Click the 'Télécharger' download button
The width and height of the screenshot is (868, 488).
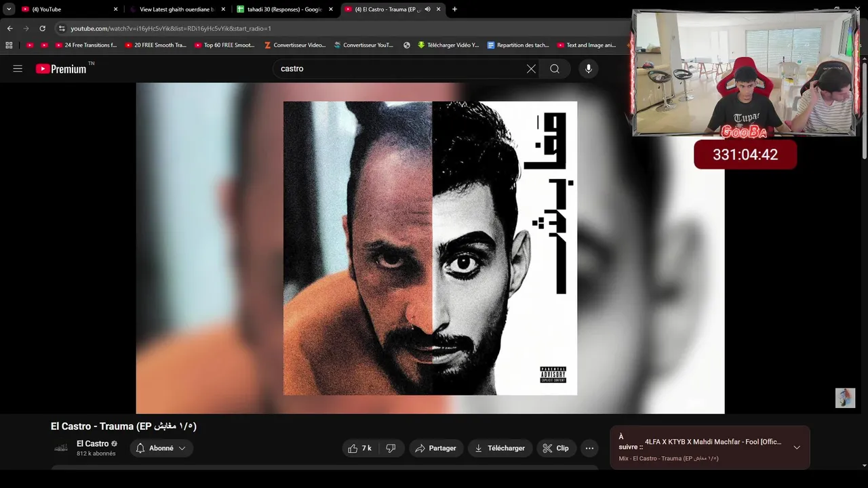500,448
